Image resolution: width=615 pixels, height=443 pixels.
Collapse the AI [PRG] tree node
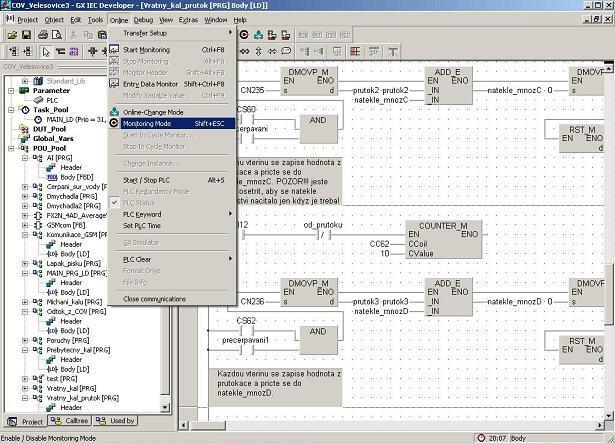(x=25, y=158)
